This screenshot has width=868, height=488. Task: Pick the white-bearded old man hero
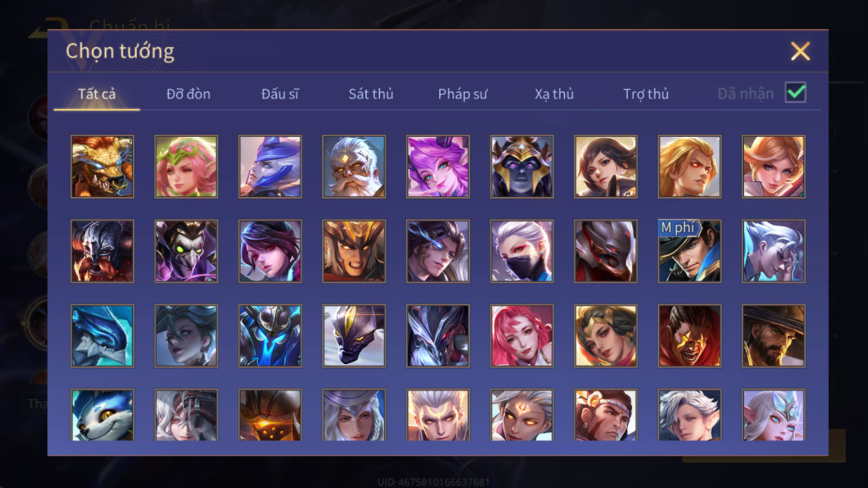click(354, 166)
